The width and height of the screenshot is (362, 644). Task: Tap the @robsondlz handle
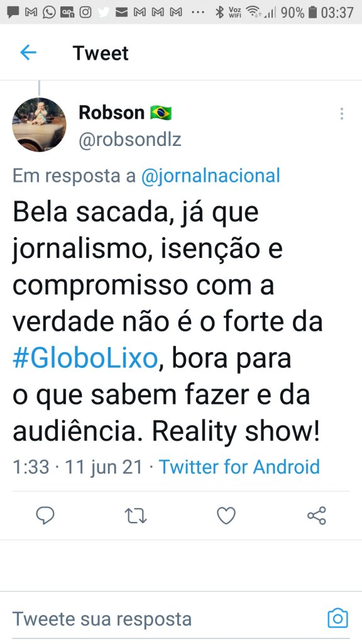coord(130,140)
